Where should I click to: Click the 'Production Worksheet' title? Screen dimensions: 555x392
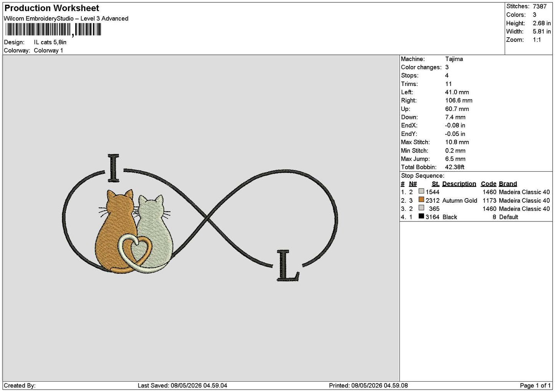pyautogui.click(x=52, y=8)
